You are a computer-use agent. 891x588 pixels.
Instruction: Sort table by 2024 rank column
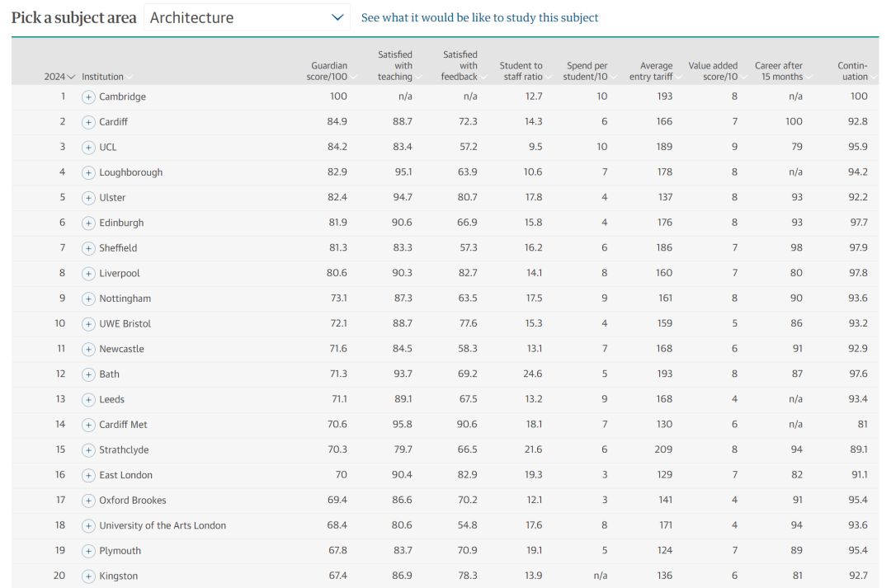tap(59, 77)
